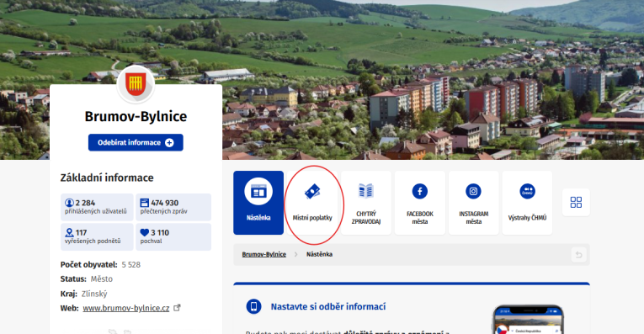Click the 2 284 přihlášených uživatelů stat
The width and height of the screenshot is (644, 334).
tap(97, 207)
